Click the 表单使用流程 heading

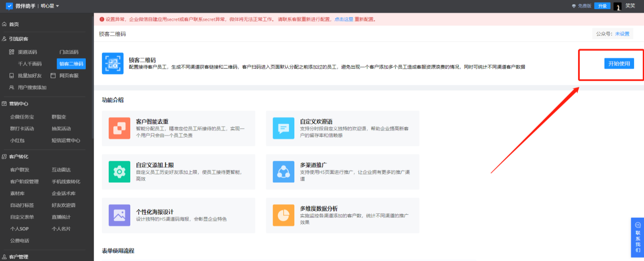pos(118,251)
